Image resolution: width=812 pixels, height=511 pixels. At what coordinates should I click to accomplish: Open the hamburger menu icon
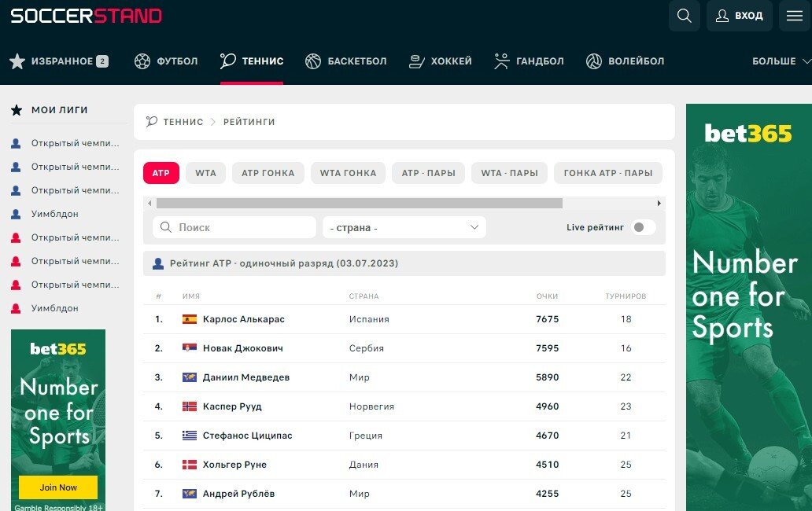(795, 16)
